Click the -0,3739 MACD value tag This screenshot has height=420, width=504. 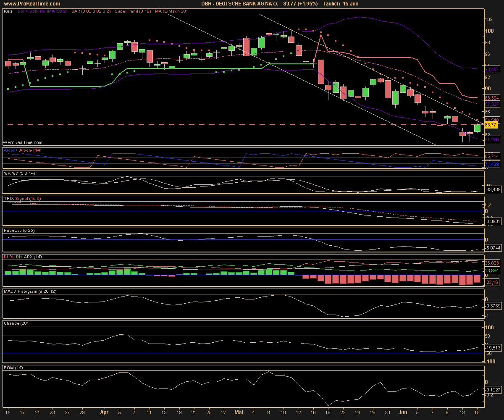click(493, 305)
